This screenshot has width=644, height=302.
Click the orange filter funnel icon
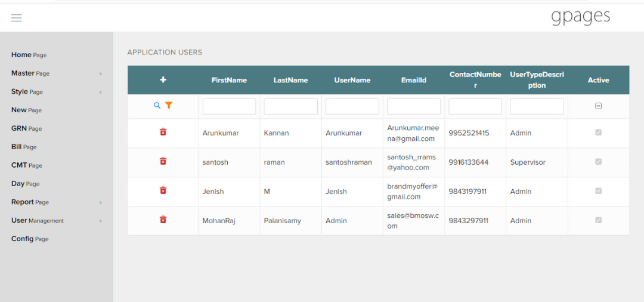pyautogui.click(x=169, y=106)
